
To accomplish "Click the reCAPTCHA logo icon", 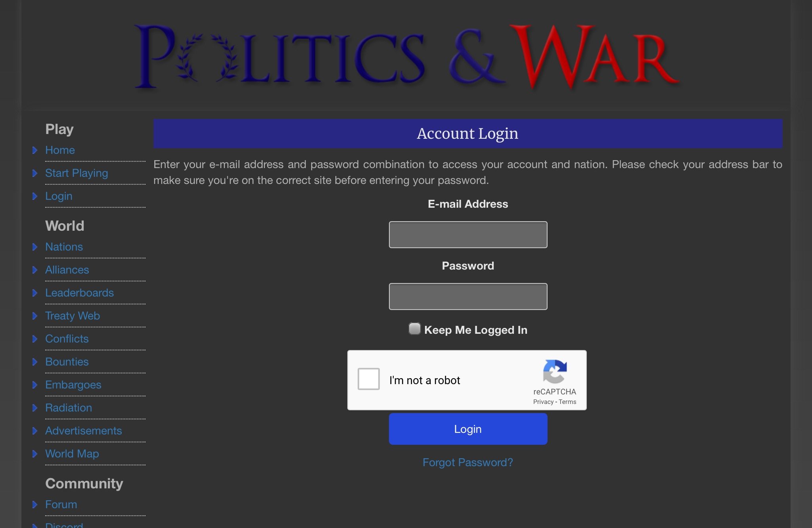I will (555, 371).
